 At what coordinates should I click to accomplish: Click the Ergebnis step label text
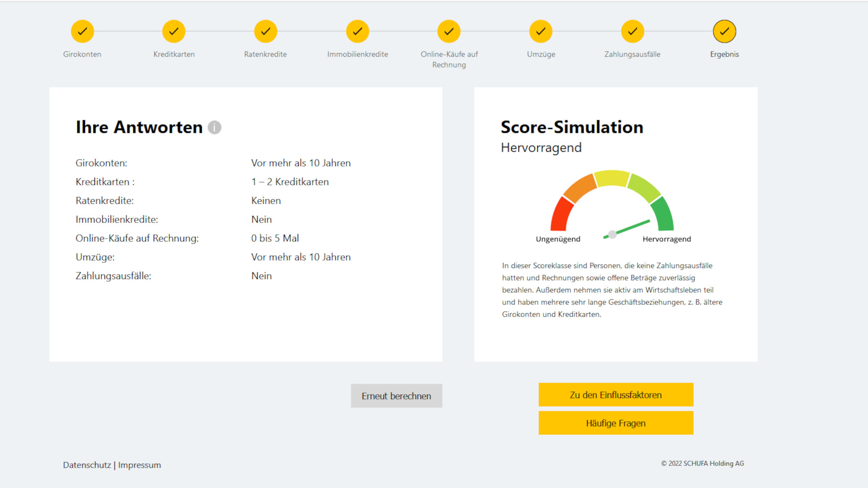[x=724, y=54]
